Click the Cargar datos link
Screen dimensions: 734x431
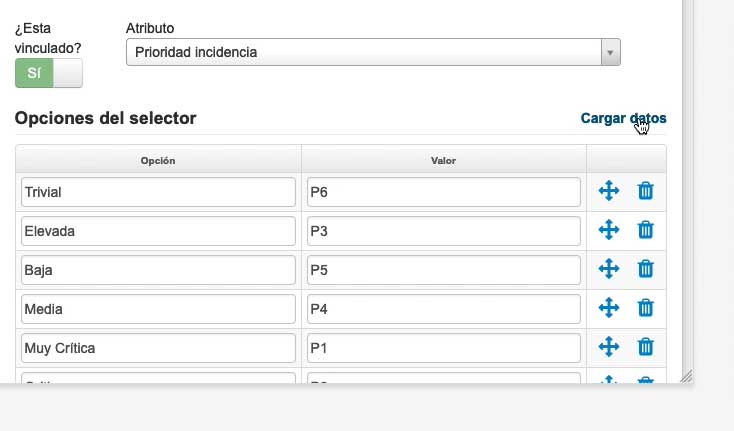(623, 118)
